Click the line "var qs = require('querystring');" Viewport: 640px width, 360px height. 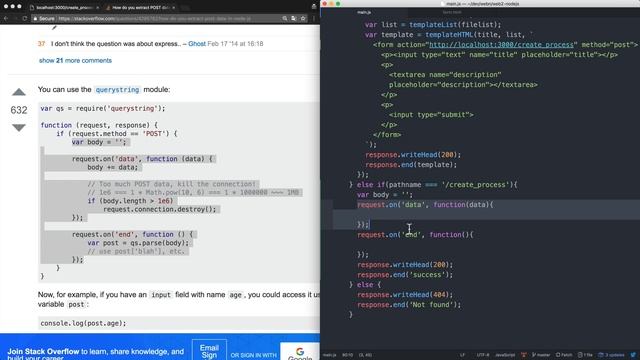coord(103,109)
